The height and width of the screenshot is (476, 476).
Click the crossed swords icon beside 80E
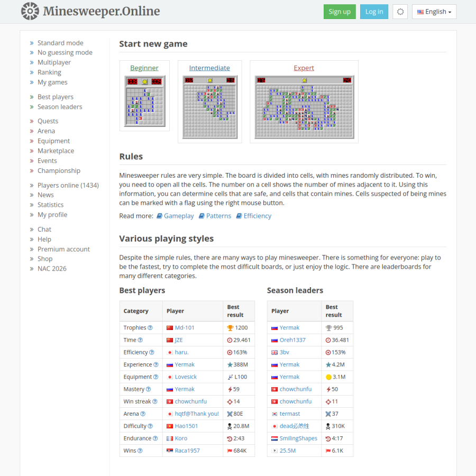[230, 414]
